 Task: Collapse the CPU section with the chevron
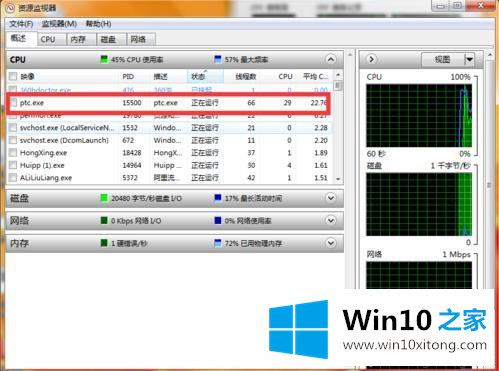331,60
